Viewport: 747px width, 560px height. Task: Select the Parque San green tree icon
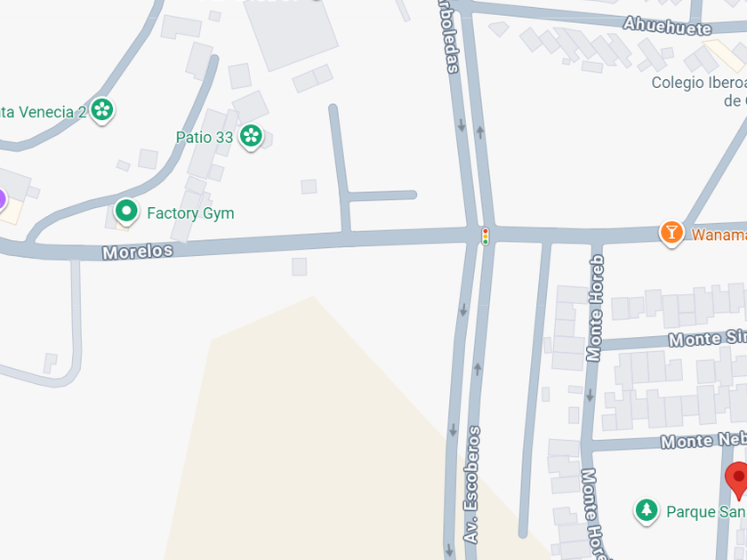click(646, 510)
